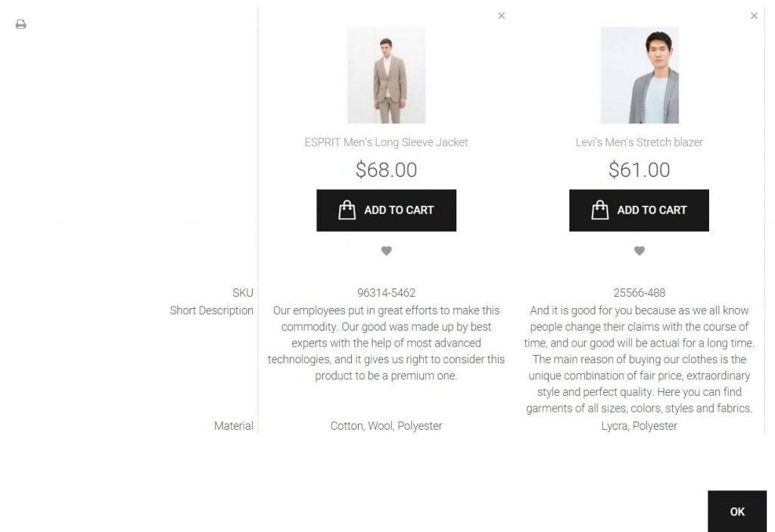Remove ESPRIT jacket from comparison

[501, 16]
